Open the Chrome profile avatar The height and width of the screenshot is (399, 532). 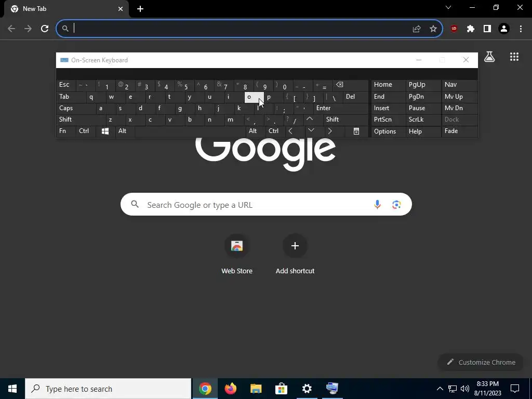coord(504,29)
